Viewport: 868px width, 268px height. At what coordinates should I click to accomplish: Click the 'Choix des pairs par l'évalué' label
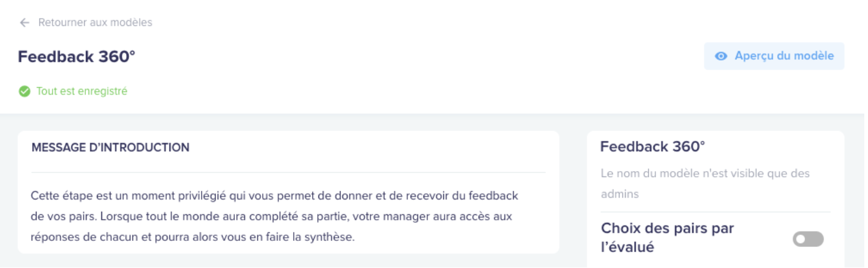pos(667,238)
